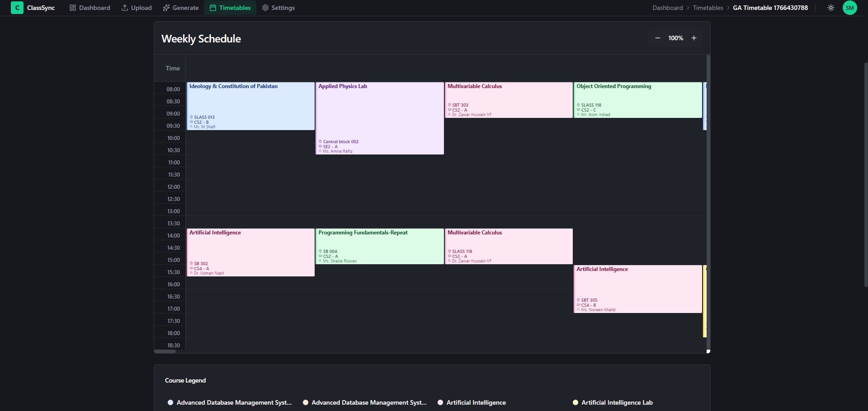The image size is (868, 411).
Task: Open the Generate nav item
Action: pos(180,8)
